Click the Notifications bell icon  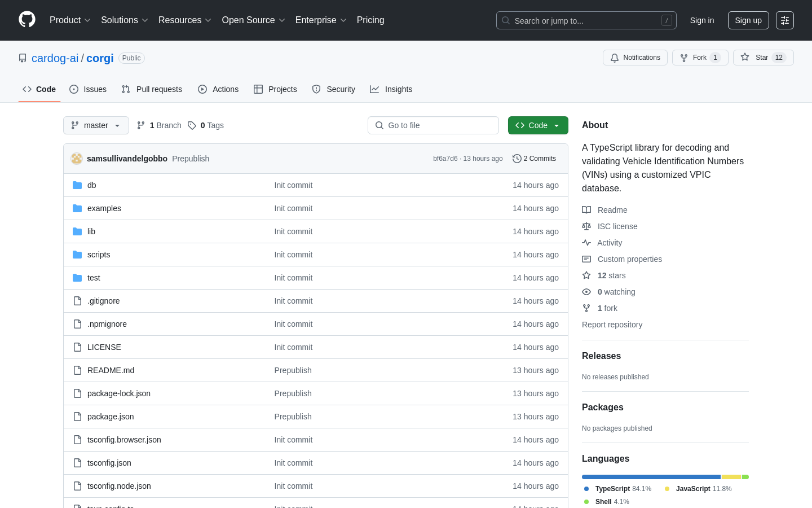615,58
